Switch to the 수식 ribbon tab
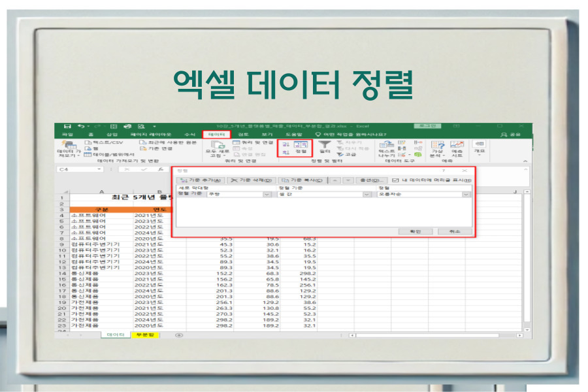Screen dimensions: 588x392 [189, 135]
